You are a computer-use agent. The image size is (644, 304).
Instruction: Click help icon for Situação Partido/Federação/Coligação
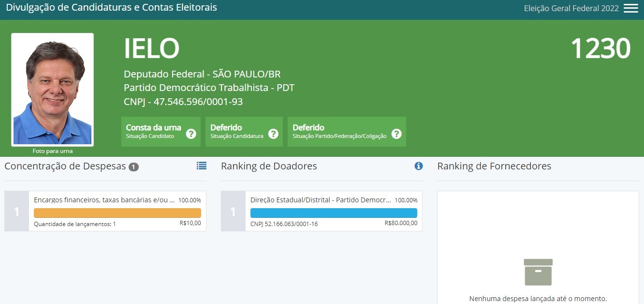pyautogui.click(x=396, y=134)
